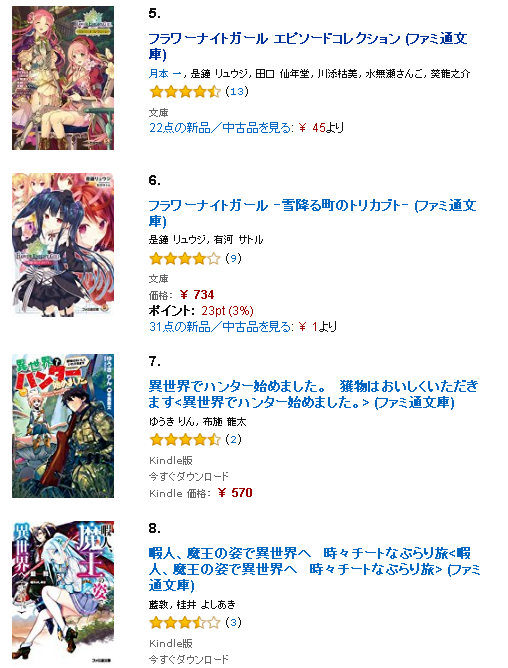The image size is (508, 668).
Task: Click the item 5 book cover thumbnail
Action: [63, 78]
